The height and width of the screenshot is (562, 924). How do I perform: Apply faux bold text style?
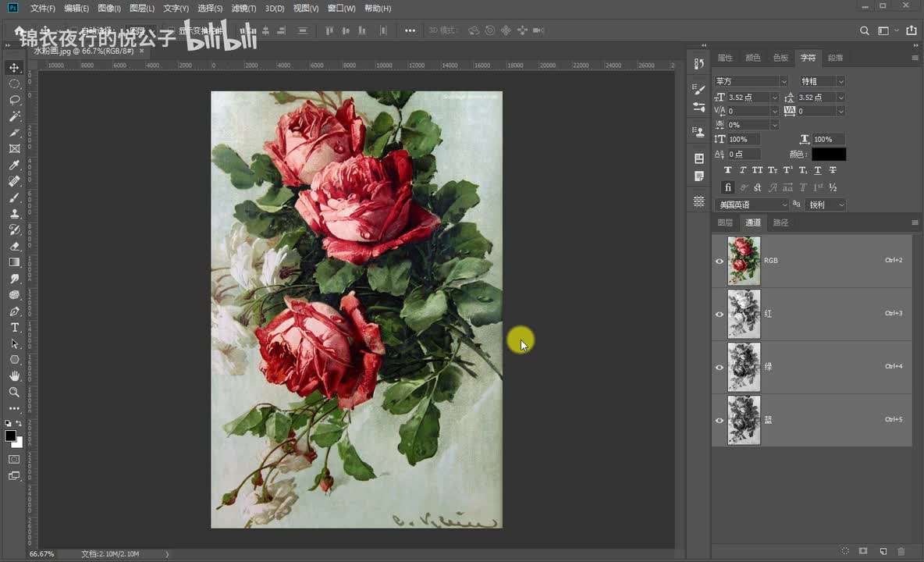click(x=728, y=170)
